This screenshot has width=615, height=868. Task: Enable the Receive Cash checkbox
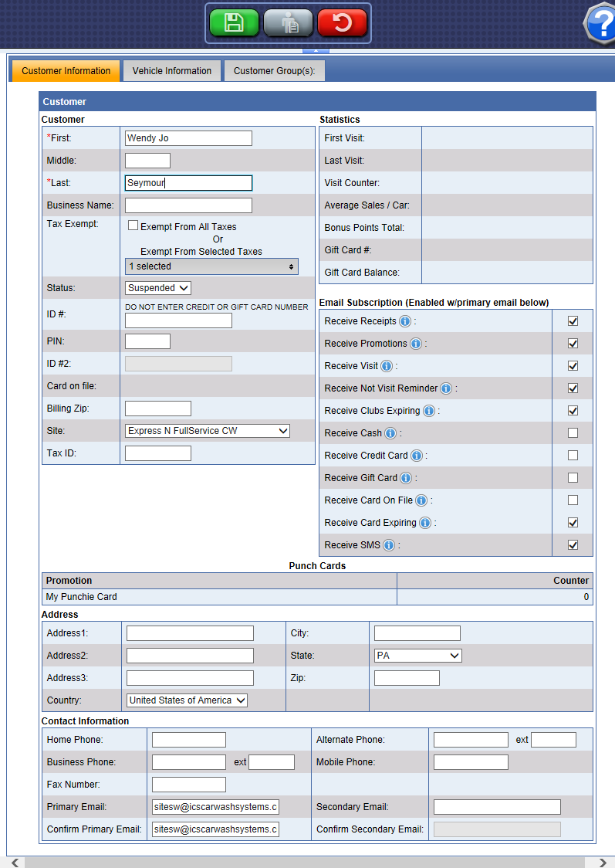[573, 433]
